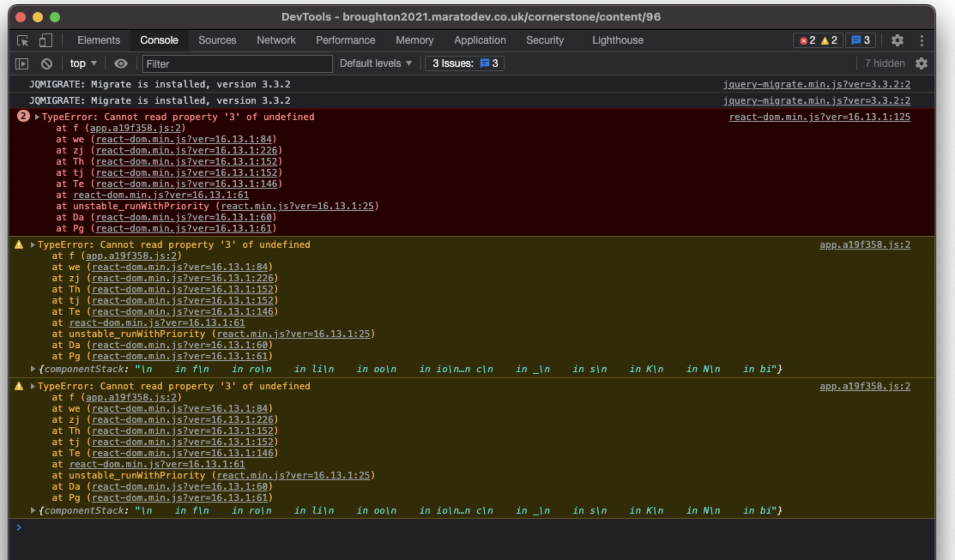Switch to the Lighthouse tab
This screenshot has height=560, width=955.
617,40
